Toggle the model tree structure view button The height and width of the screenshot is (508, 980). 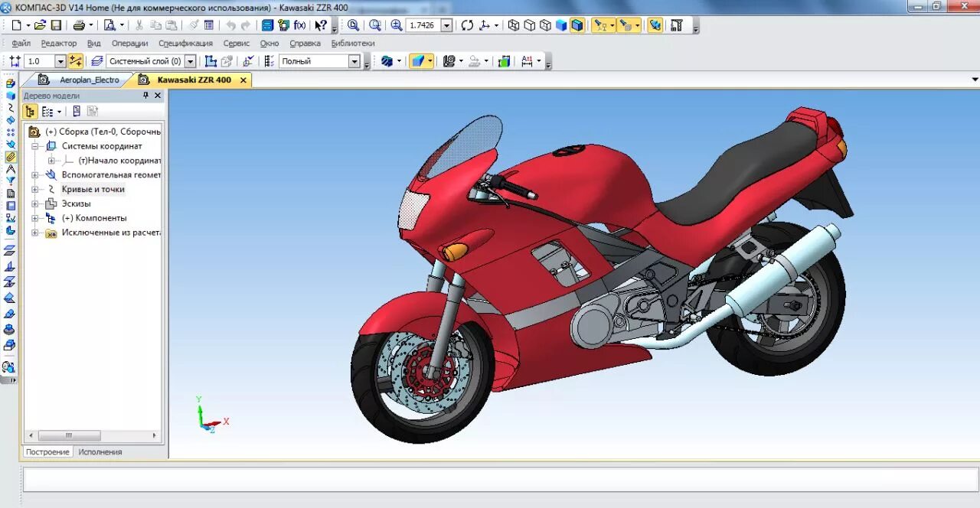point(30,111)
